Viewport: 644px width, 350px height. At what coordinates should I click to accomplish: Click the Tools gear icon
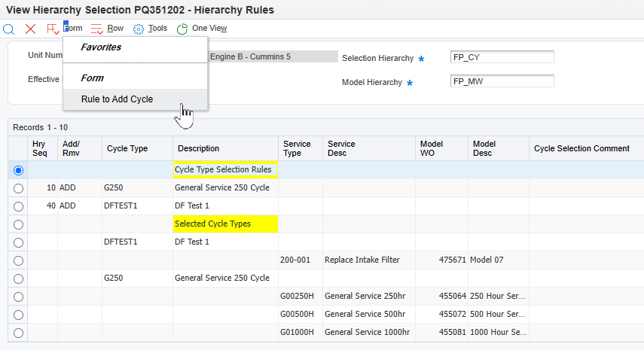(139, 29)
